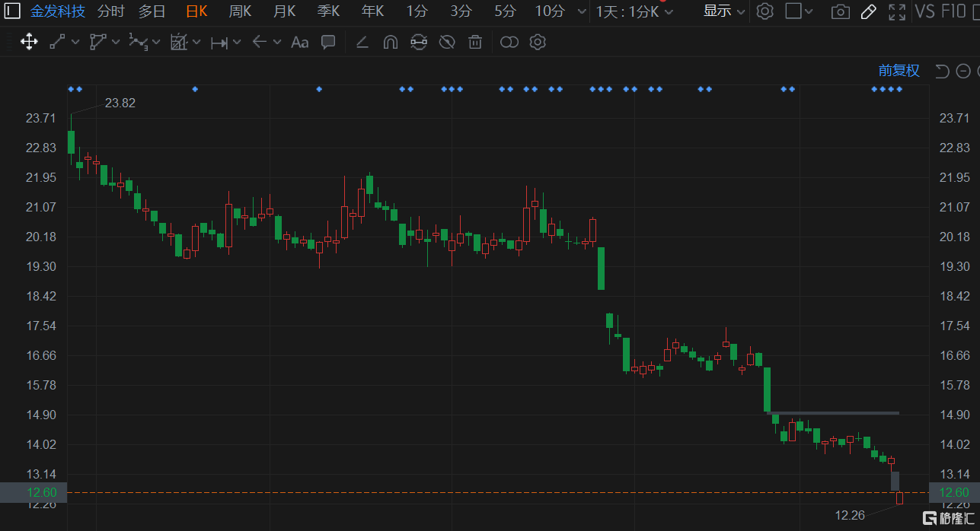Toggle the side panel icon beside 金发科技
980x531 pixels.
pos(13,11)
